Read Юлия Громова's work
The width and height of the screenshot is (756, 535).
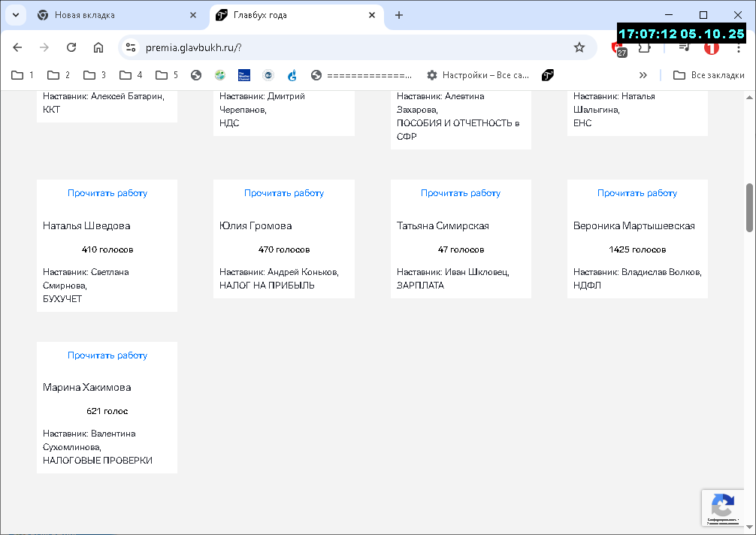(284, 193)
